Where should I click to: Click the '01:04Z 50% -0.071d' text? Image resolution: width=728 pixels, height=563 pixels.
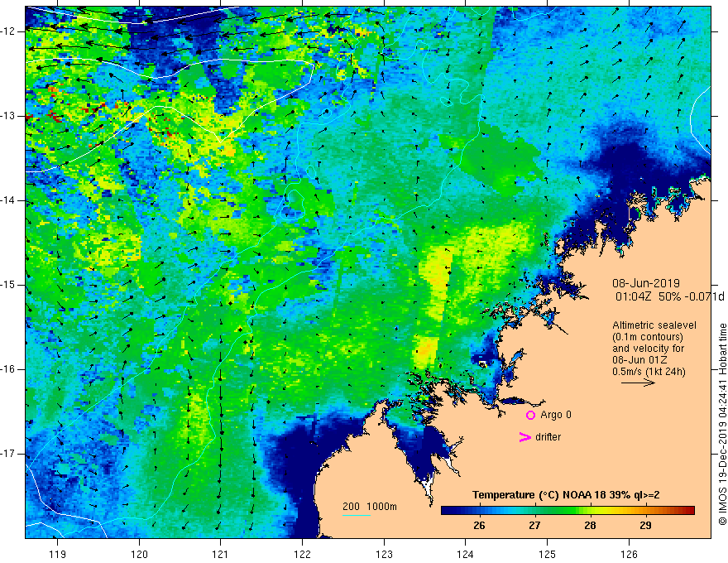click(x=669, y=296)
